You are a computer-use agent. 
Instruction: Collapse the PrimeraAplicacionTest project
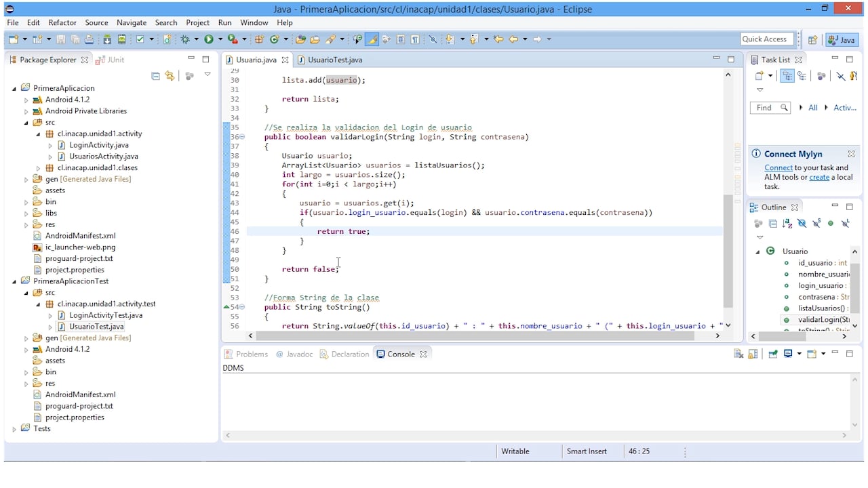(14, 281)
